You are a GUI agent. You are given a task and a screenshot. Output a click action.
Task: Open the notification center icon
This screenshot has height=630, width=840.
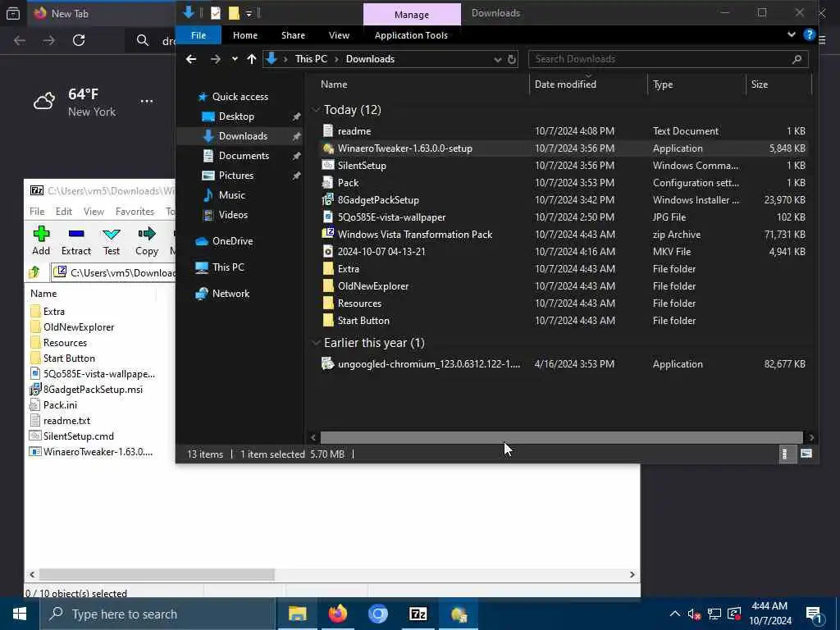click(x=815, y=614)
